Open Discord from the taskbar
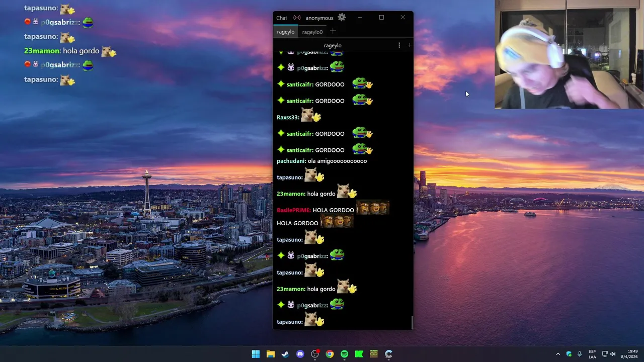This screenshot has height=362, width=644. pyautogui.click(x=300, y=354)
